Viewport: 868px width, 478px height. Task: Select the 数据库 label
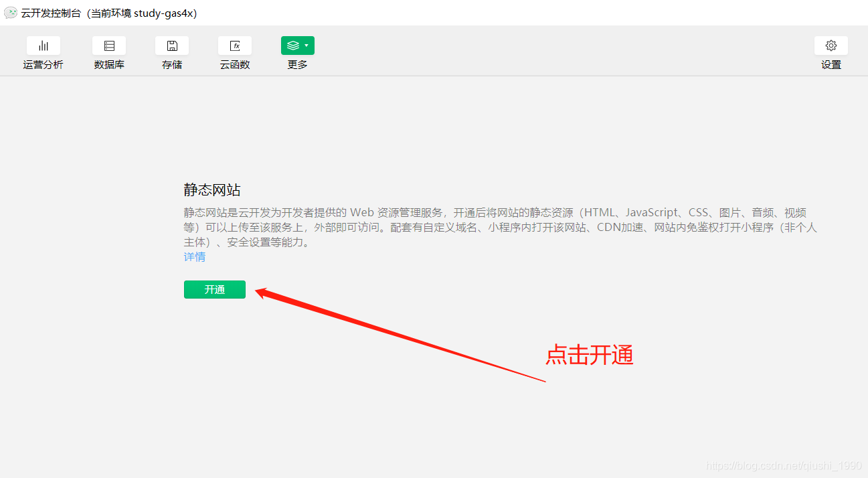[x=109, y=65]
